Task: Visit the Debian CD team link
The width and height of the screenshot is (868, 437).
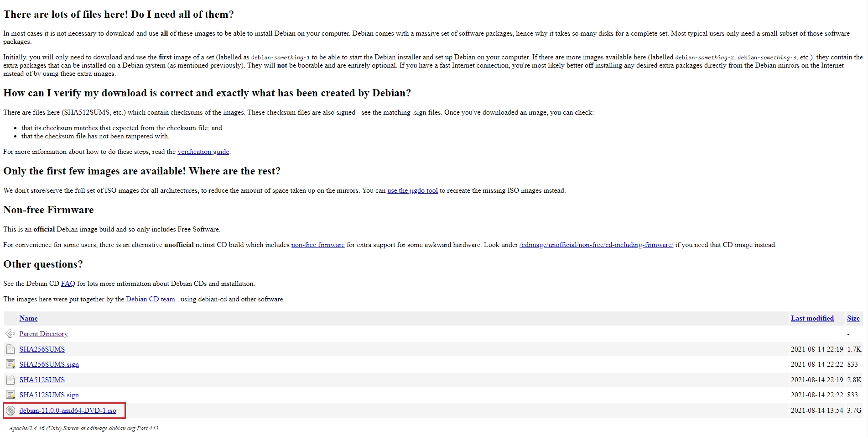Action: [x=151, y=299]
